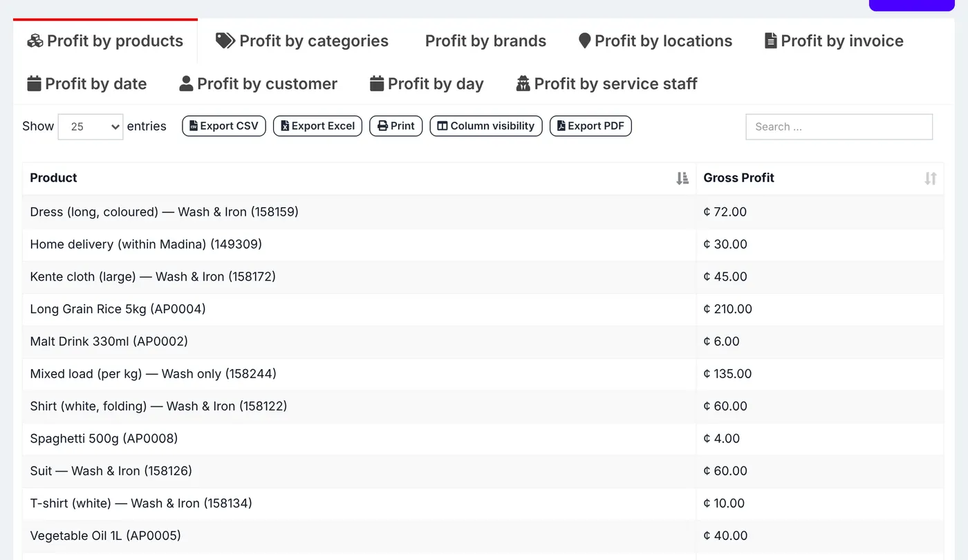Open Column visibility options
The width and height of the screenshot is (968, 560).
tap(486, 126)
